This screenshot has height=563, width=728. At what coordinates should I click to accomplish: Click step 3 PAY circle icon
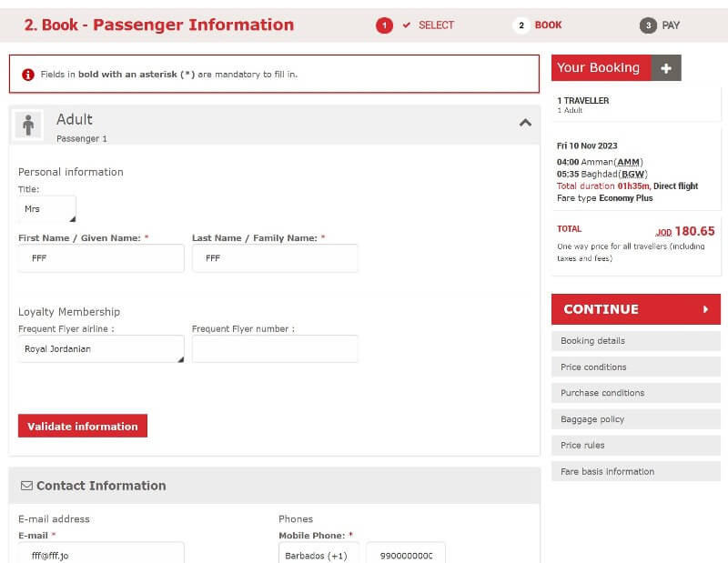click(x=648, y=25)
